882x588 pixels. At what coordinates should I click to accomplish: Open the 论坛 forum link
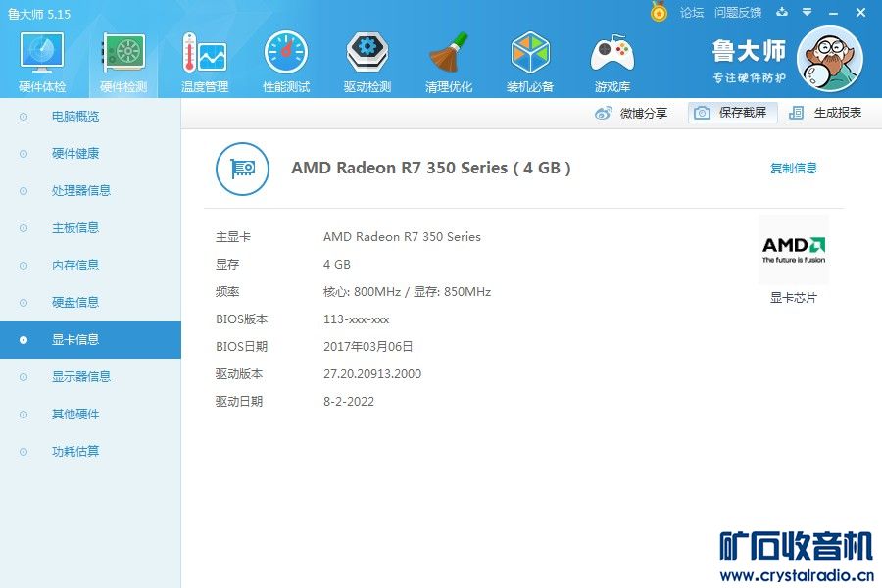click(x=692, y=13)
